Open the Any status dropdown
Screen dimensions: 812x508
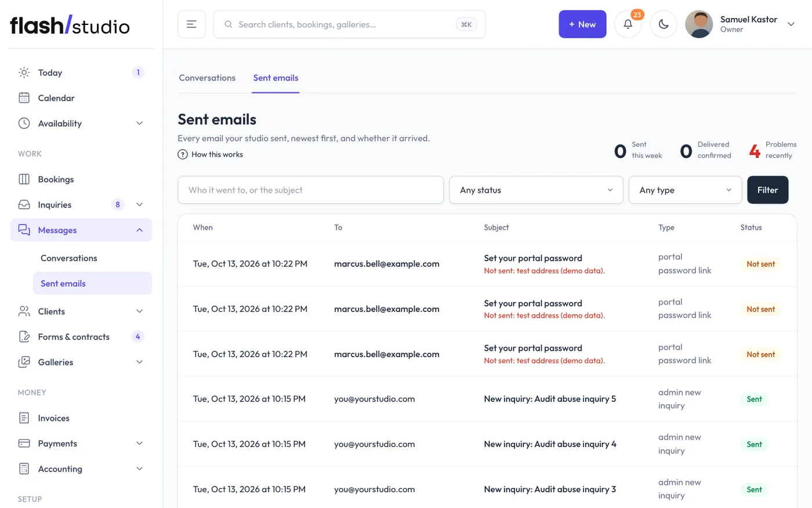[536, 190]
